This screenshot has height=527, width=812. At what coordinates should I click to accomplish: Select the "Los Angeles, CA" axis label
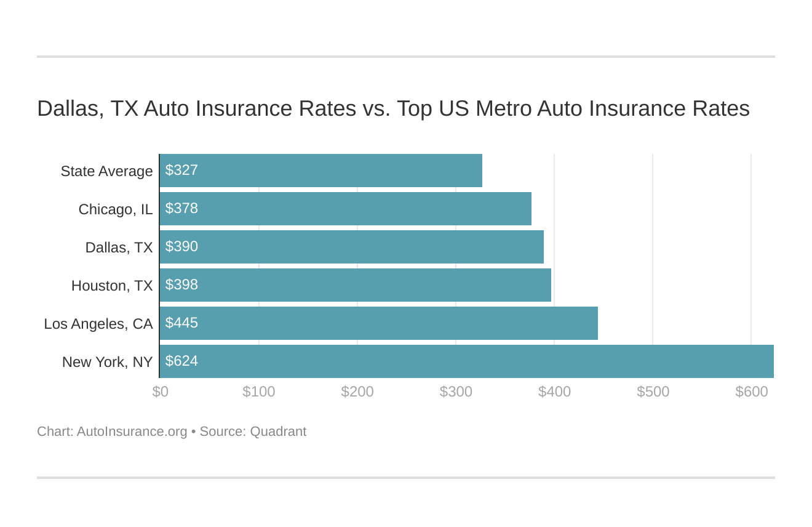[98, 324]
